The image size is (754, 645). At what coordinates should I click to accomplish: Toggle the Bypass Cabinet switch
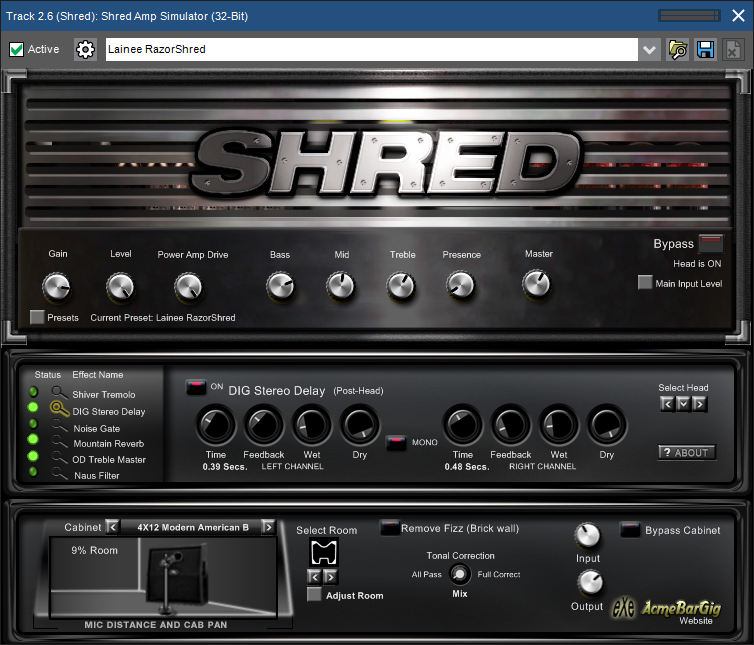coord(630,530)
